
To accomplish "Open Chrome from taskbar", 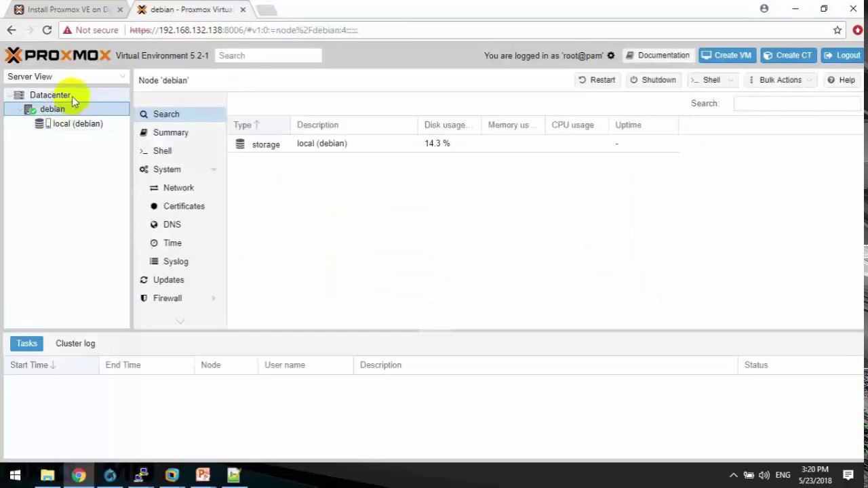I will point(79,475).
